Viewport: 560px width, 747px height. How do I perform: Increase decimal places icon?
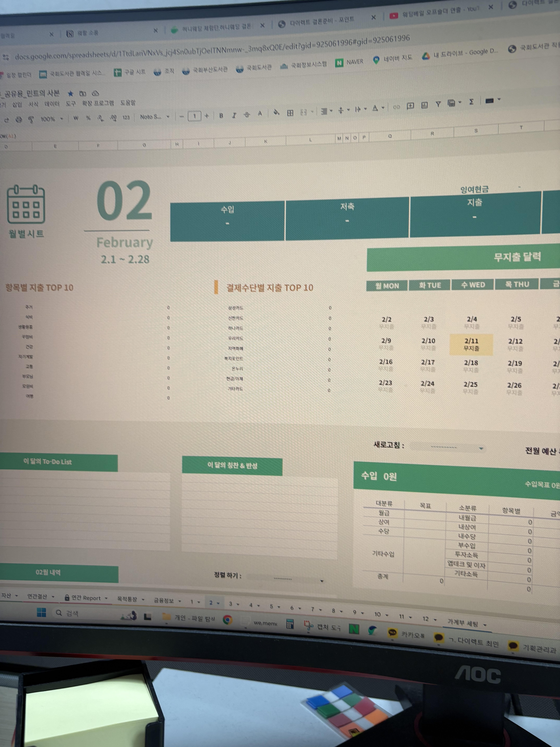113,118
